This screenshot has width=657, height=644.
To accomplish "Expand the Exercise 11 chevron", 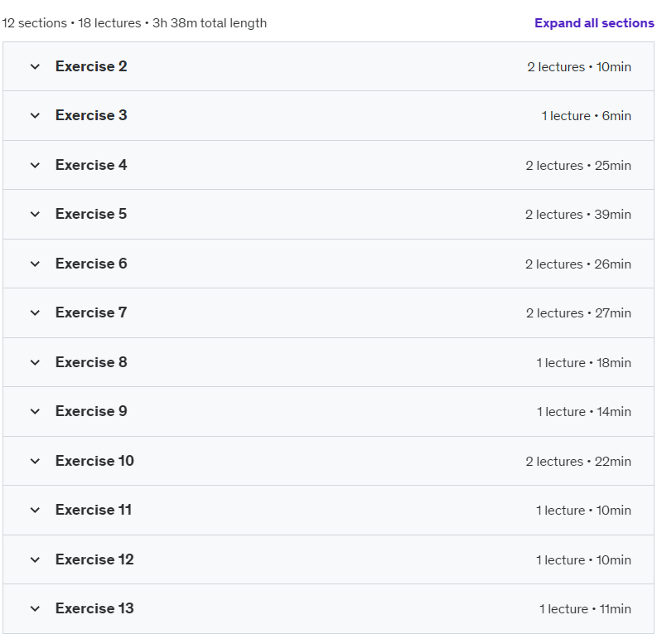I will [x=35, y=511].
